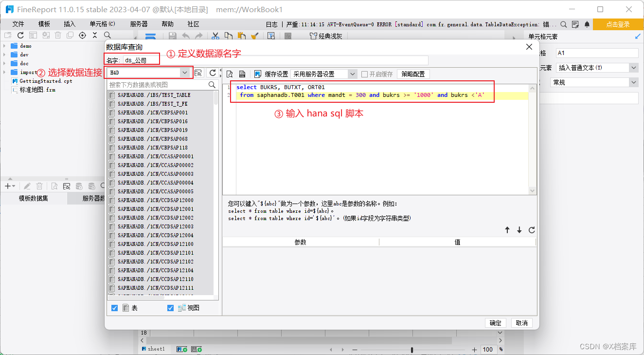Click the search magnifier icon above the file tree

click(107, 35)
